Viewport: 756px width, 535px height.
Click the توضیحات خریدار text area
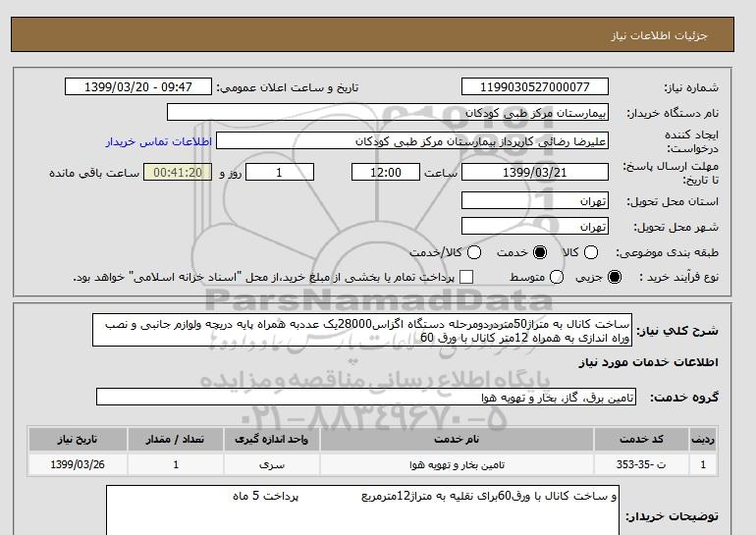pyautogui.click(x=362, y=509)
